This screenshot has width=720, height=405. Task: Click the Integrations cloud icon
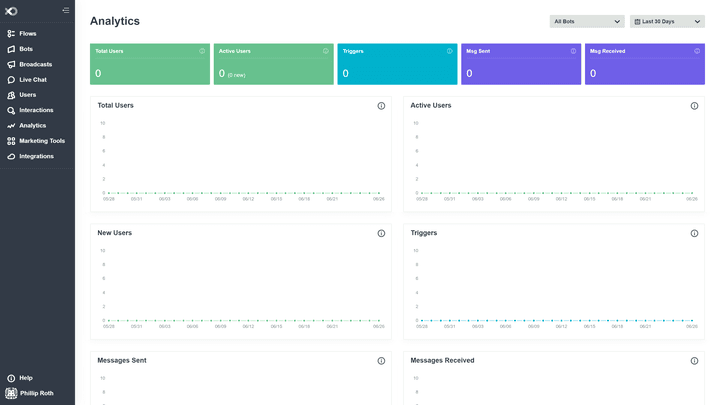(x=11, y=157)
